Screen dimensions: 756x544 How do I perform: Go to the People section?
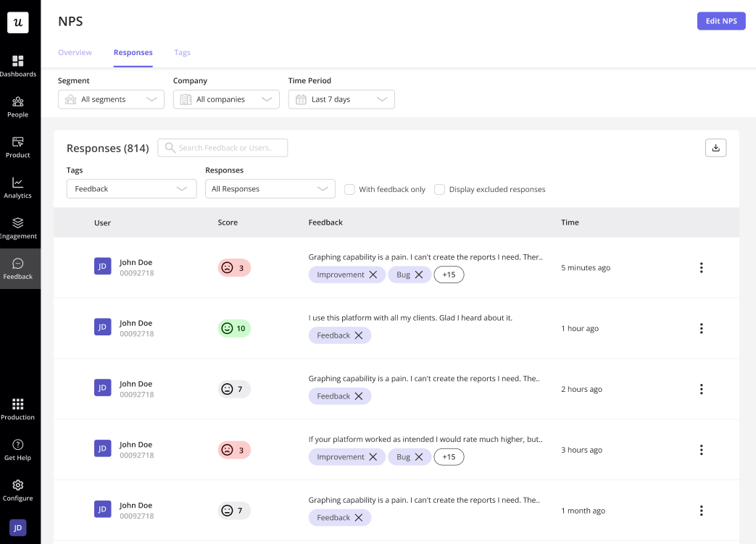[x=18, y=106]
